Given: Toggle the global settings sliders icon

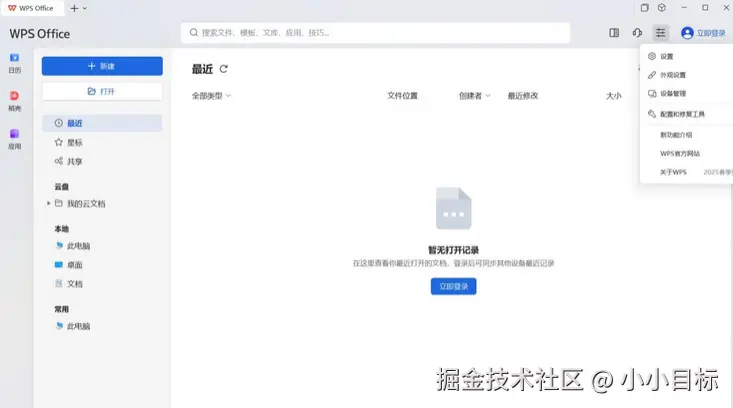Looking at the screenshot, I should click(x=661, y=33).
